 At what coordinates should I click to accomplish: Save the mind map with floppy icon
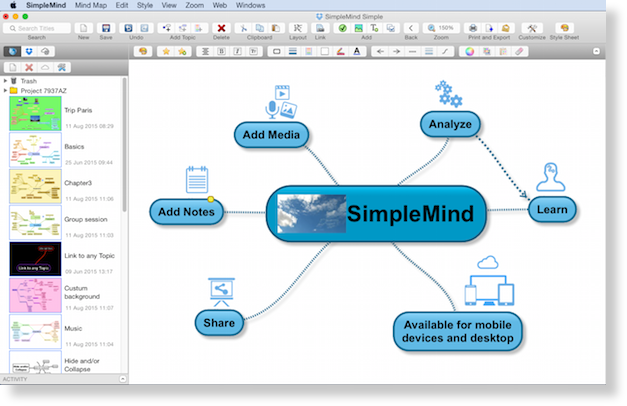pyautogui.click(x=106, y=28)
